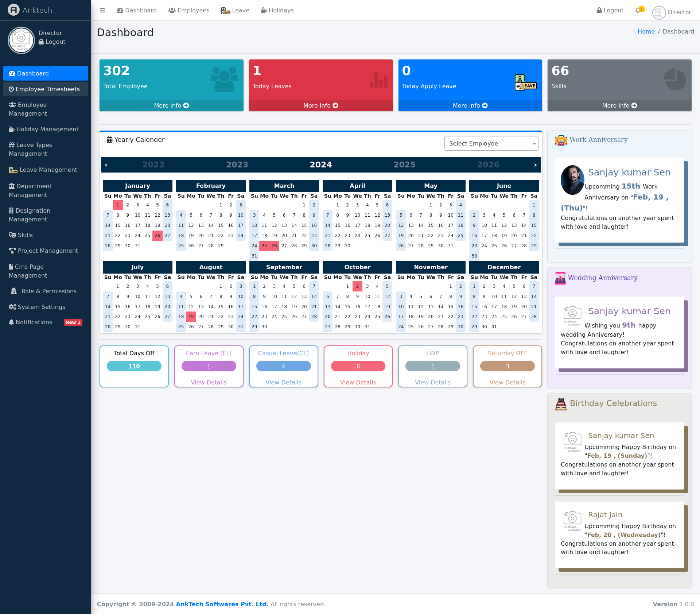Image resolution: width=700 pixels, height=615 pixels.
Task: Go to previous years with left arrow
Action: 106,165
